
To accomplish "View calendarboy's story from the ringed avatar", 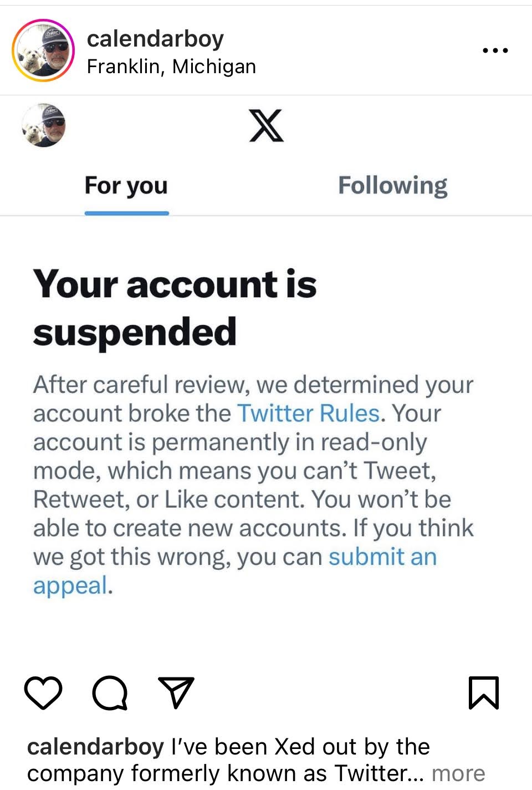I will click(x=43, y=50).
